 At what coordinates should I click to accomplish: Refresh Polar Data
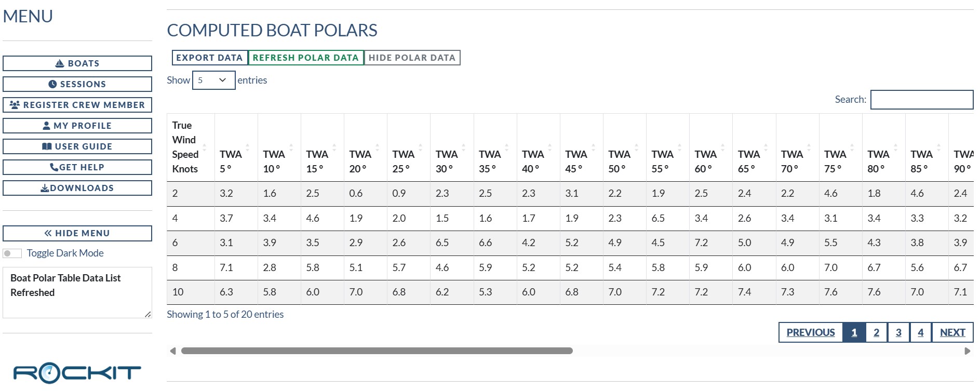click(305, 58)
